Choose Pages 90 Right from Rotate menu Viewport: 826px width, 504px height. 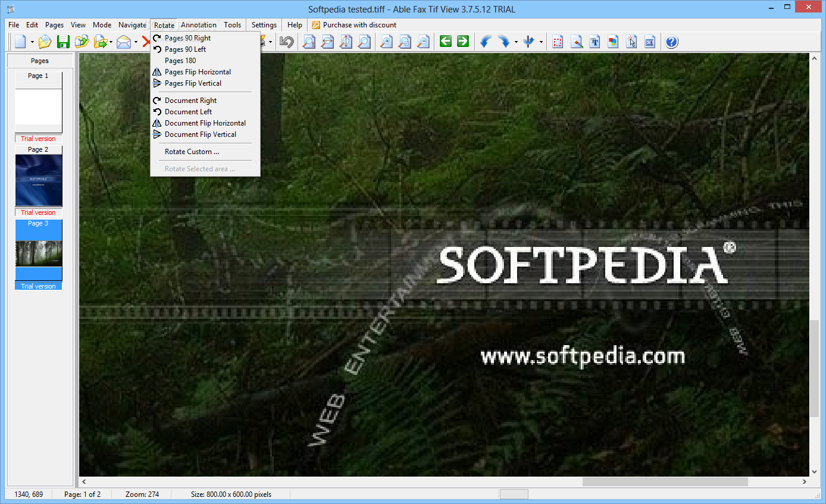[205, 38]
